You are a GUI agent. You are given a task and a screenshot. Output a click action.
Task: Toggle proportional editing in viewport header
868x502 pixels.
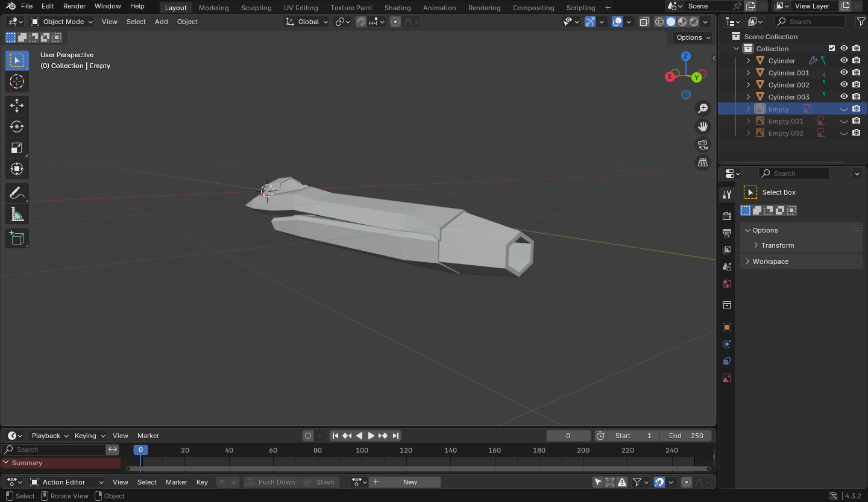pyautogui.click(x=395, y=22)
